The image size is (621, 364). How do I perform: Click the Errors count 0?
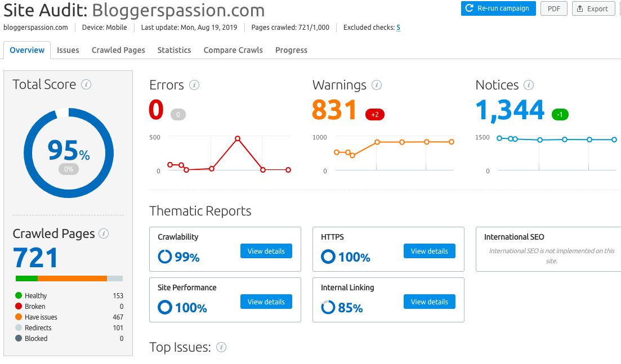[156, 110]
